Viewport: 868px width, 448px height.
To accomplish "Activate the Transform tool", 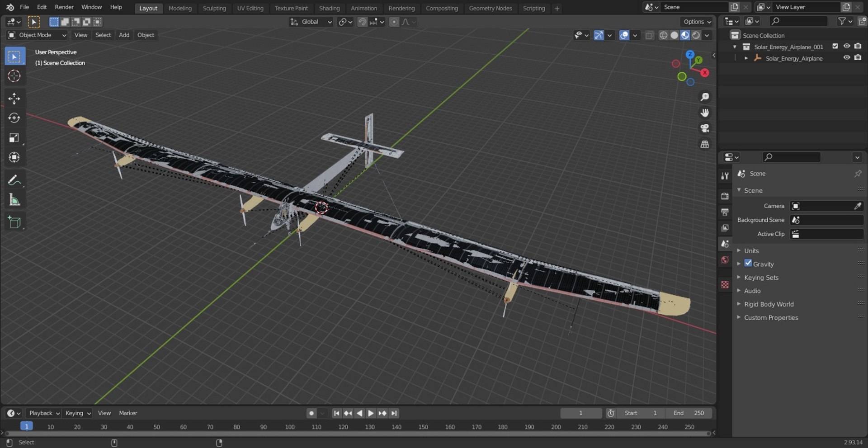I will [14, 157].
